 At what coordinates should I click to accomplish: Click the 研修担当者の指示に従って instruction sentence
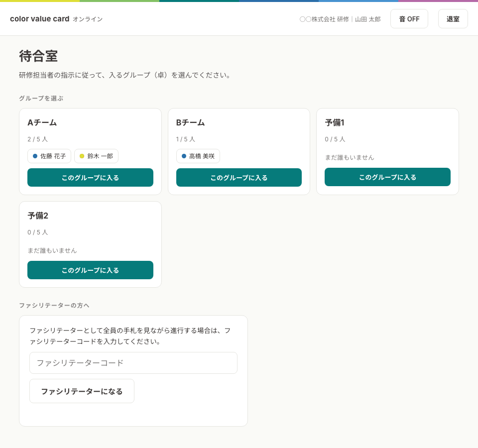(x=124, y=75)
